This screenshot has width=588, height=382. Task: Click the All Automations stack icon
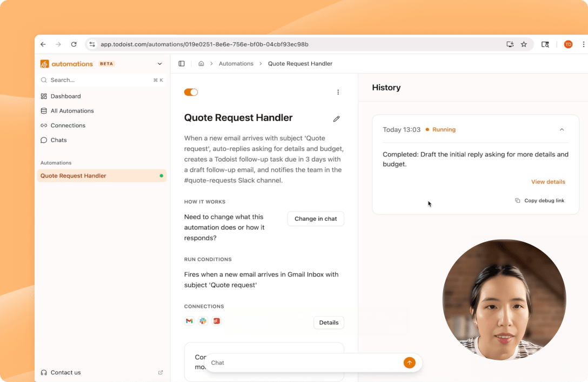[x=44, y=111]
